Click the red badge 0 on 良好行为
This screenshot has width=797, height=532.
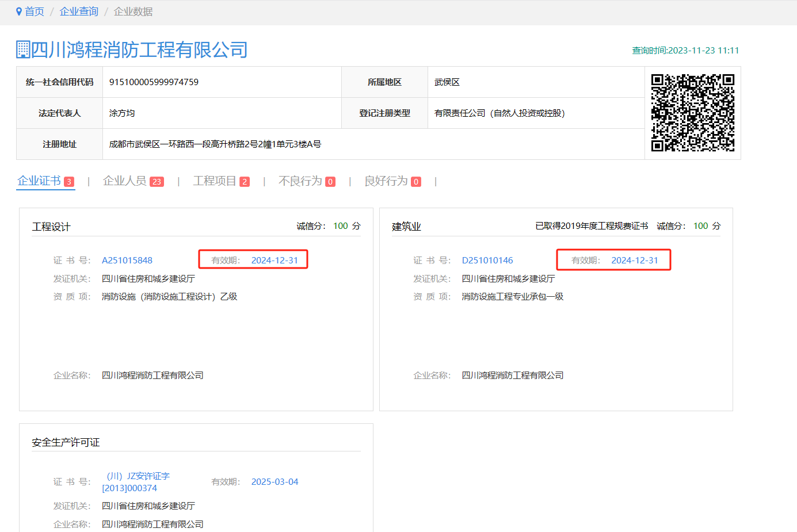(416, 182)
